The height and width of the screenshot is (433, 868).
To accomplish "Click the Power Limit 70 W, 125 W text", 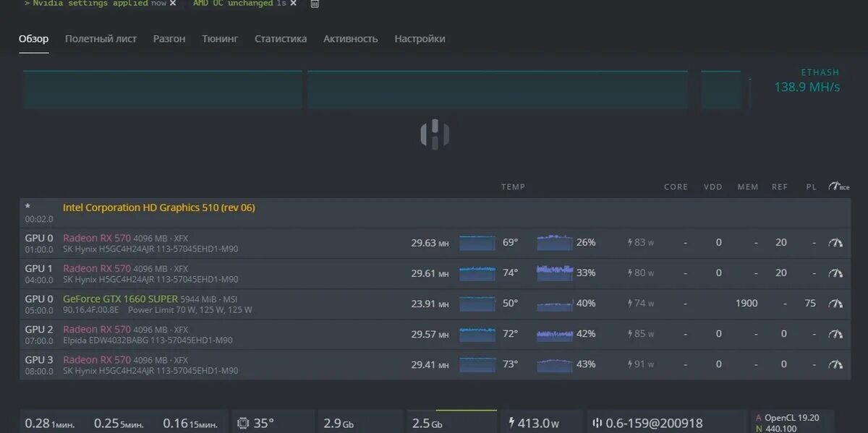I will click(190, 310).
